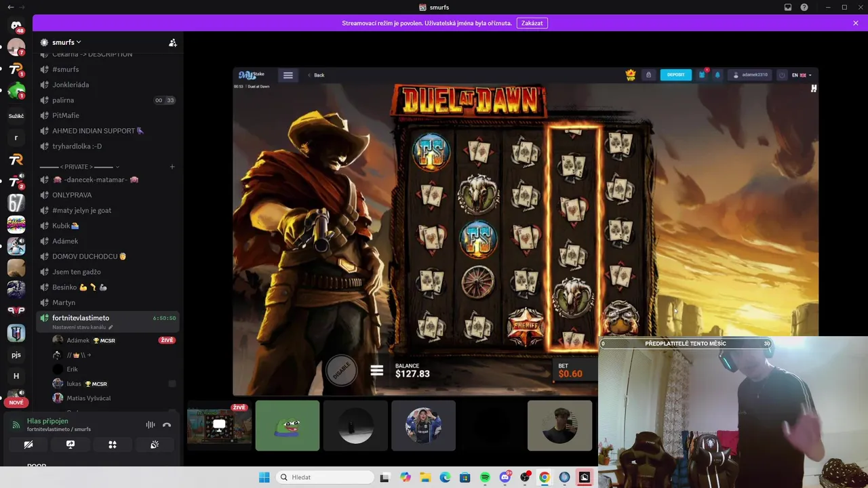
Task: Open Erik user in voice list
Action: pos(114,369)
